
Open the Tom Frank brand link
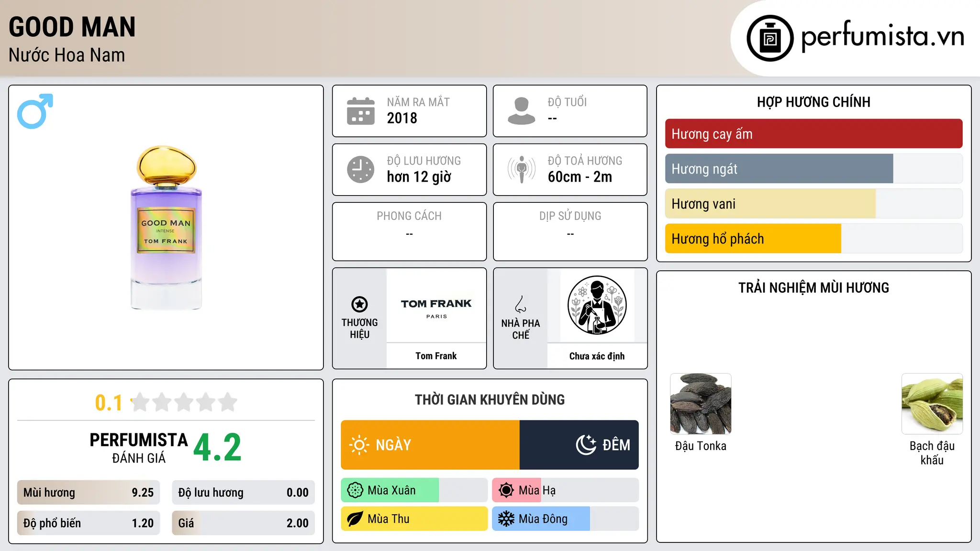coord(436,356)
